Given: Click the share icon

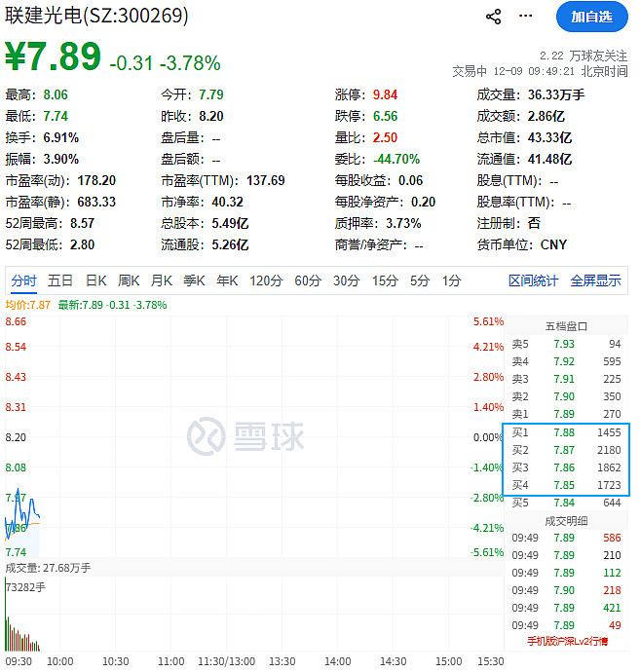Looking at the screenshot, I should pyautogui.click(x=493, y=17).
